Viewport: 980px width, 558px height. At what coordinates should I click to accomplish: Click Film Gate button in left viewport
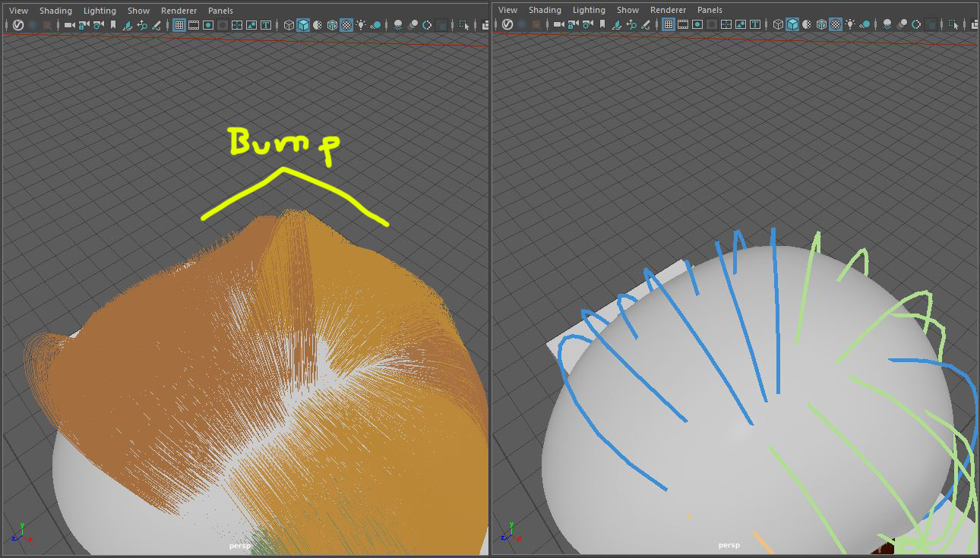194,25
